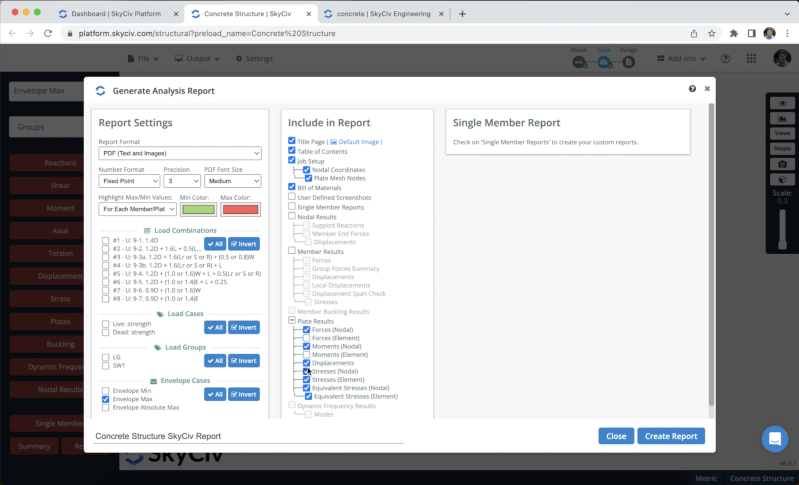Collapse Plate Results tree checkbox
This screenshot has width=799, height=485.
(x=291, y=320)
